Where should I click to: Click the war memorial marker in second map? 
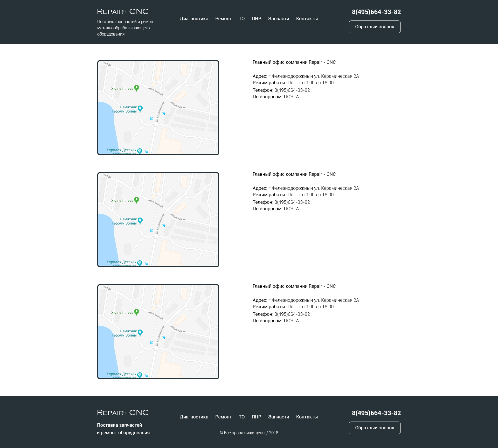tap(140, 220)
